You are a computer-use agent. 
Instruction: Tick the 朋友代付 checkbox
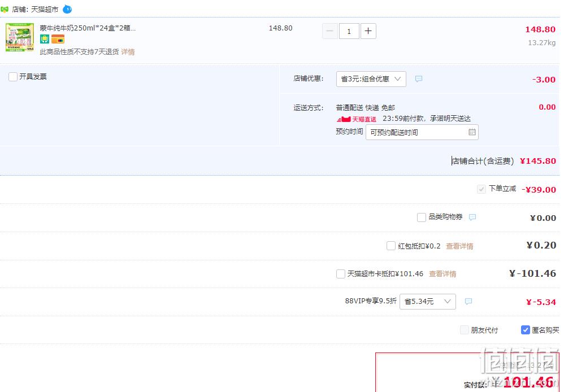coord(465,330)
